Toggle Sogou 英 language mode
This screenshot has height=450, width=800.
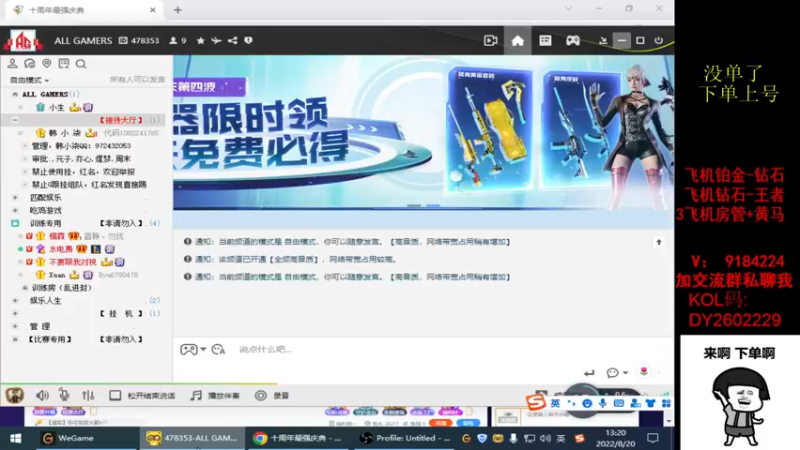point(555,403)
